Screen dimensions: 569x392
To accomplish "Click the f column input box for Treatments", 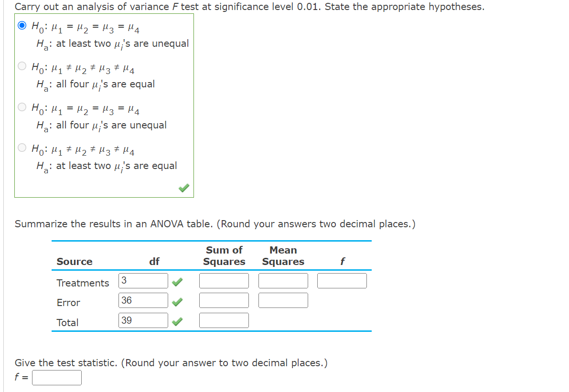I will click(x=342, y=281).
